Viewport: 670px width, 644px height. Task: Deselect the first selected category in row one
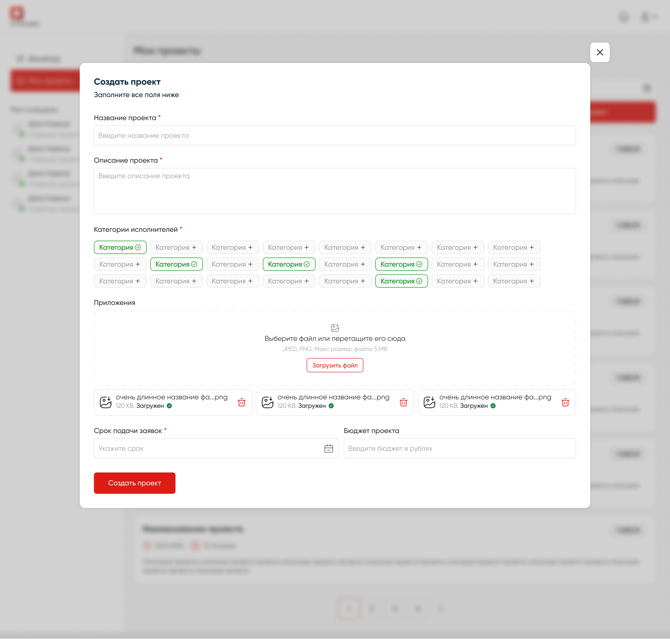point(120,247)
